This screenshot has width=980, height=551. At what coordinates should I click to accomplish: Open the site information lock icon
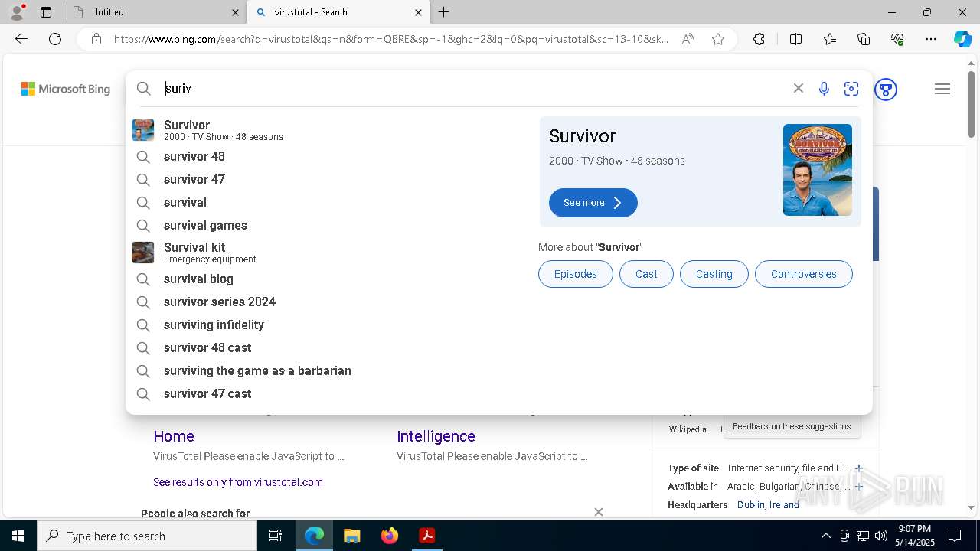[96, 39]
